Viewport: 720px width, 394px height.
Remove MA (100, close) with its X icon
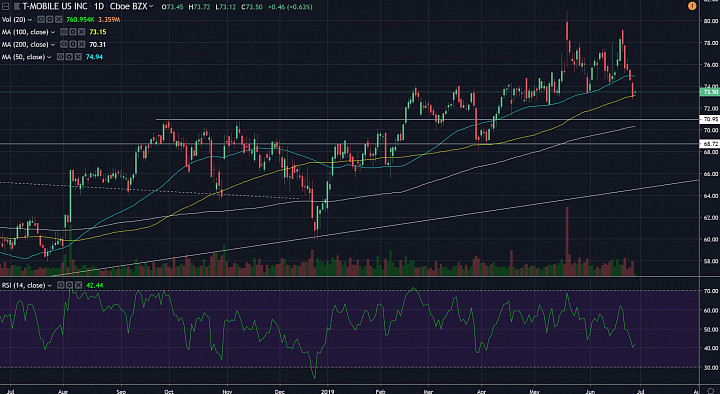[81, 32]
